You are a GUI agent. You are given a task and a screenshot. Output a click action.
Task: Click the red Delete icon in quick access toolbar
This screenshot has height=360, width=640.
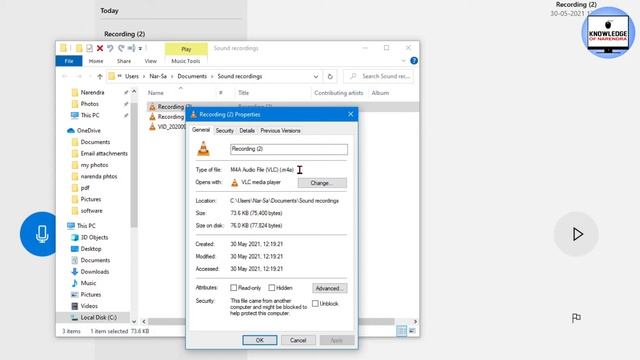100,48
